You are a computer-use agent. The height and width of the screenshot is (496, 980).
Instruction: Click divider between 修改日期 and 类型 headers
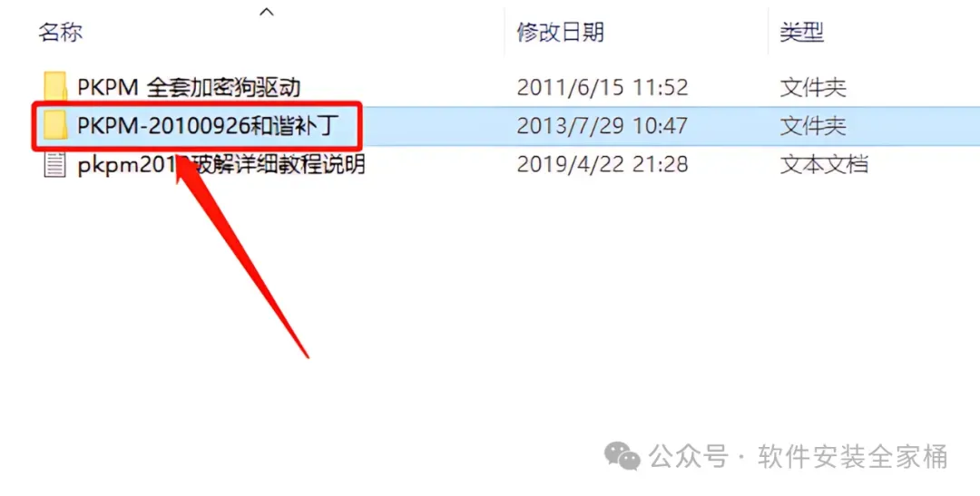point(769,33)
